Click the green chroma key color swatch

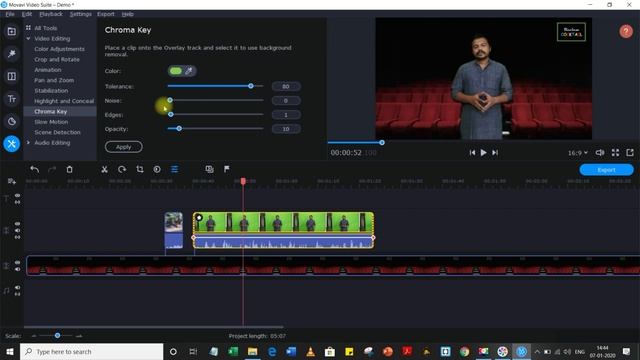pos(176,71)
